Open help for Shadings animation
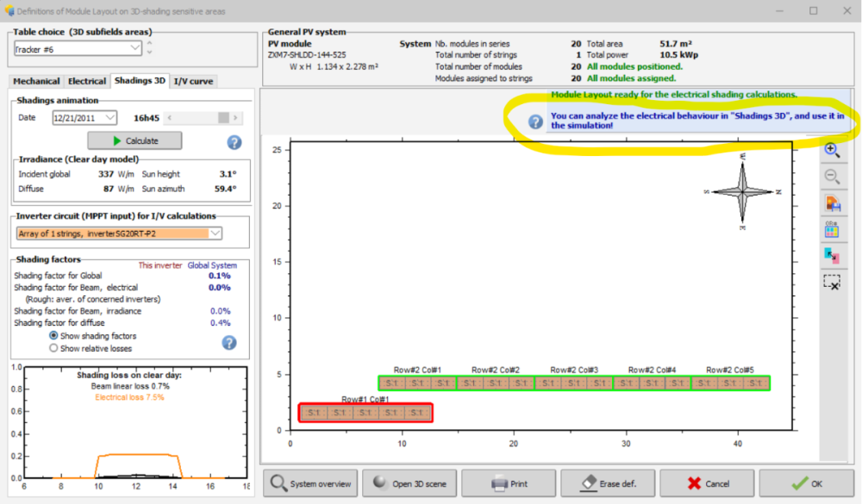862x504 pixels. 234,142
